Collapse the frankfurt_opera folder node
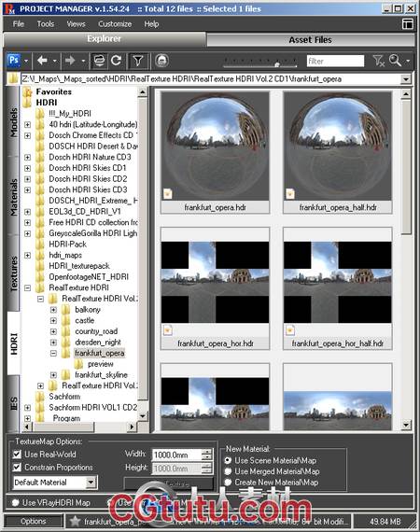 53,353
